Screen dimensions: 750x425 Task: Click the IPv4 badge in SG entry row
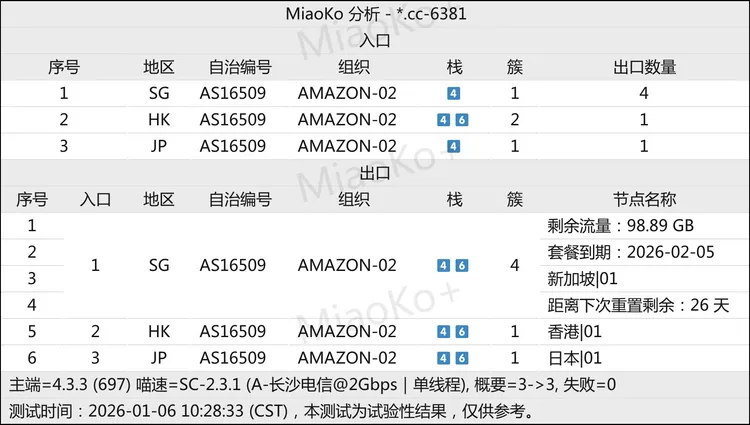453,94
